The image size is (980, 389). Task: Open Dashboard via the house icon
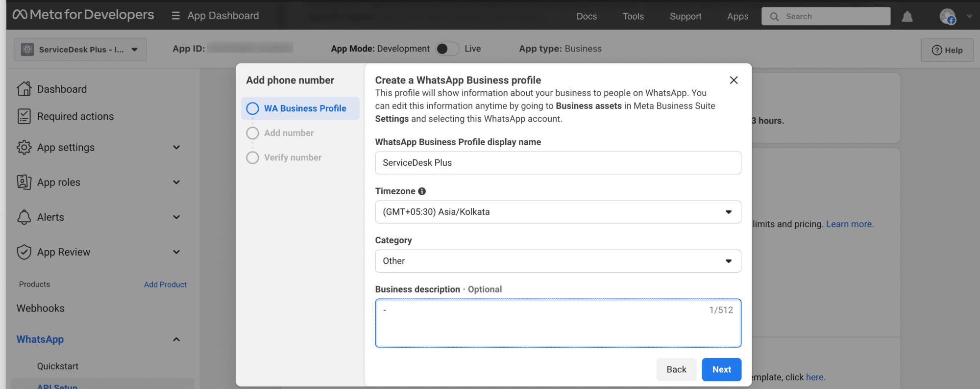click(x=24, y=89)
